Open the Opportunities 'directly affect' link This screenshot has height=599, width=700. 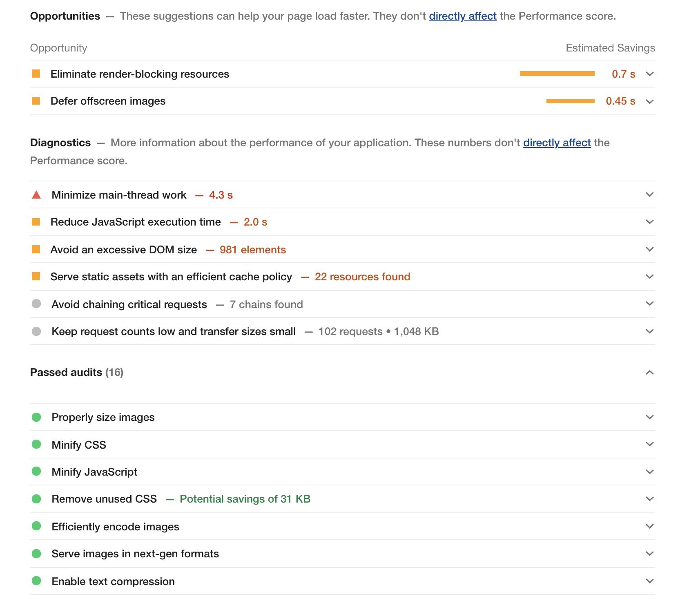click(462, 16)
